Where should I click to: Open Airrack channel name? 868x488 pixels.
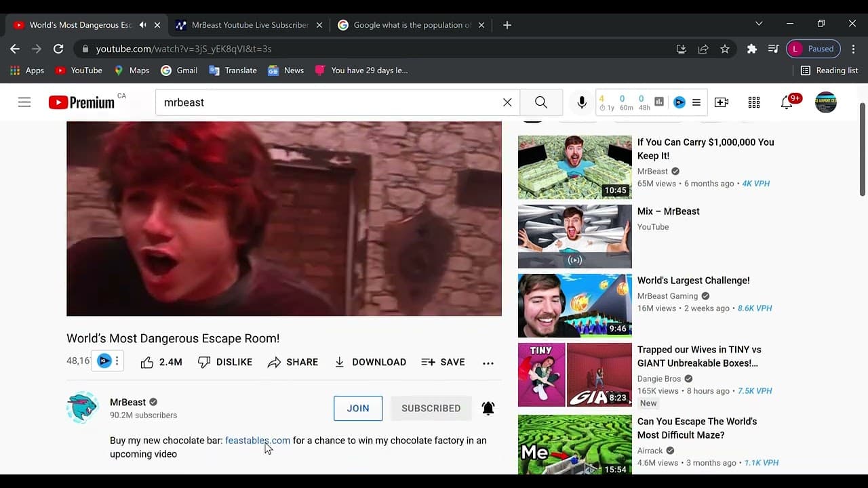[x=650, y=451]
